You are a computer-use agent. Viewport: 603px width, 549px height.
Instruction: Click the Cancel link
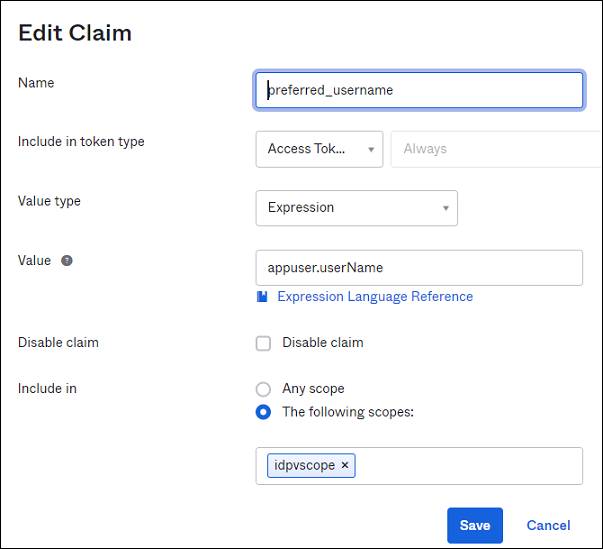548,525
